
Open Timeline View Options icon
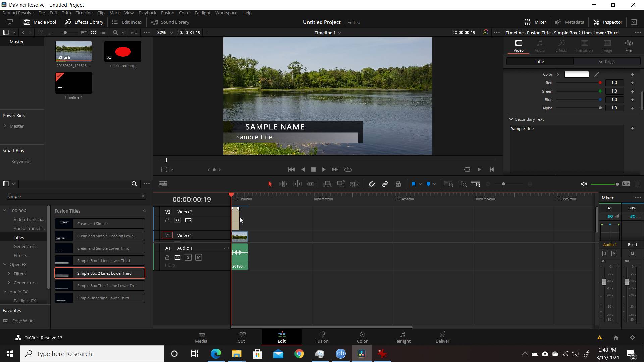coord(163,184)
